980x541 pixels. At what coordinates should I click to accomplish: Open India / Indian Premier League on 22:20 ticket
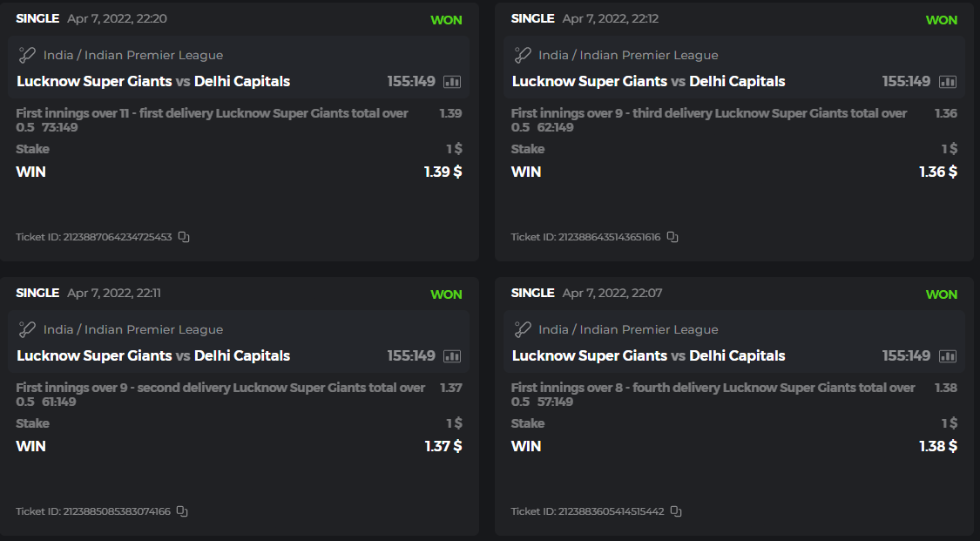pyautogui.click(x=133, y=56)
